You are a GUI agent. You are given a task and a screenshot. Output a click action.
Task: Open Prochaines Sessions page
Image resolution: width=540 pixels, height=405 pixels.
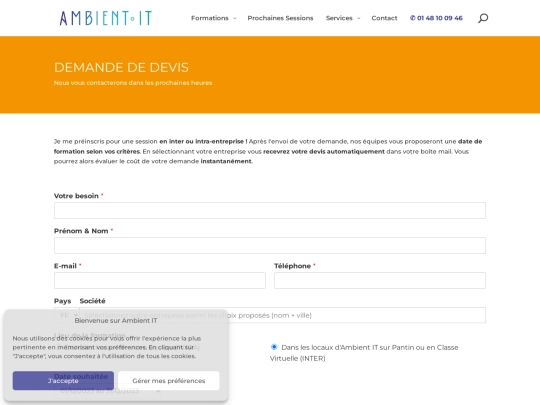pos(280,18)
